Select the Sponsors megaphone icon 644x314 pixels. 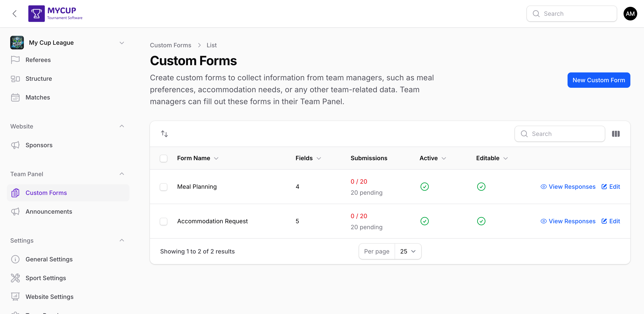point(15,145)
